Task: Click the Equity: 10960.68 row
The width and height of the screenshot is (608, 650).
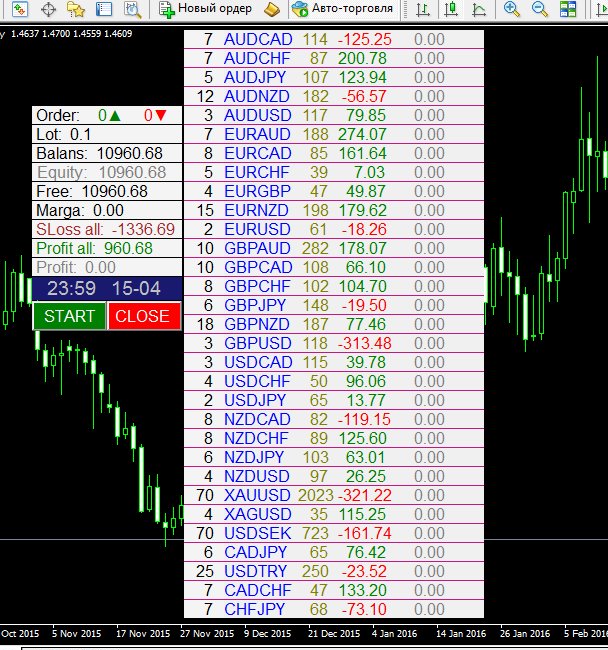Action: (107, 172)
